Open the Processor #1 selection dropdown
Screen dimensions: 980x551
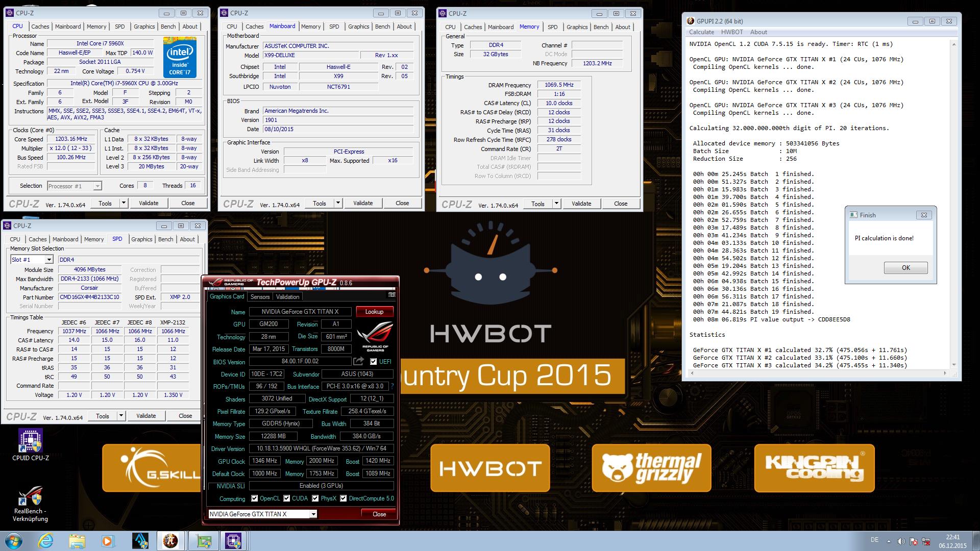tap(97, 186)
